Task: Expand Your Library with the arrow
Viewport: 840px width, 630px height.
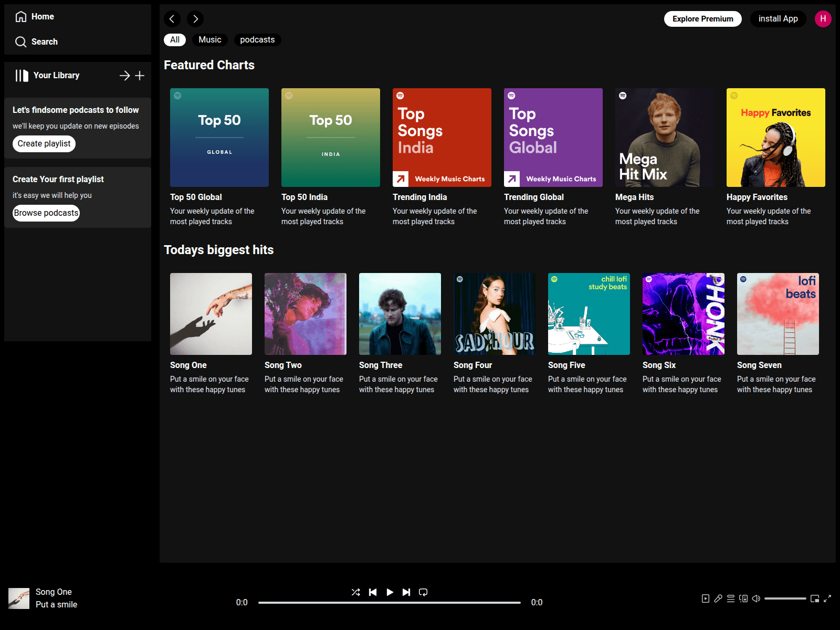Action: click(x=125, y=76)
